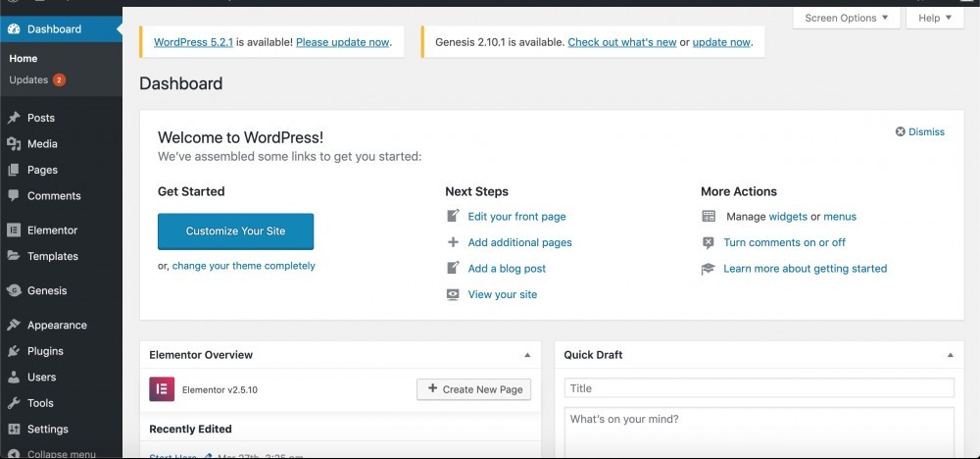The height and width of the screenshot is (459, 980).
Task: Open the Screen Options dropdown
Action: (x=847, y=18)
